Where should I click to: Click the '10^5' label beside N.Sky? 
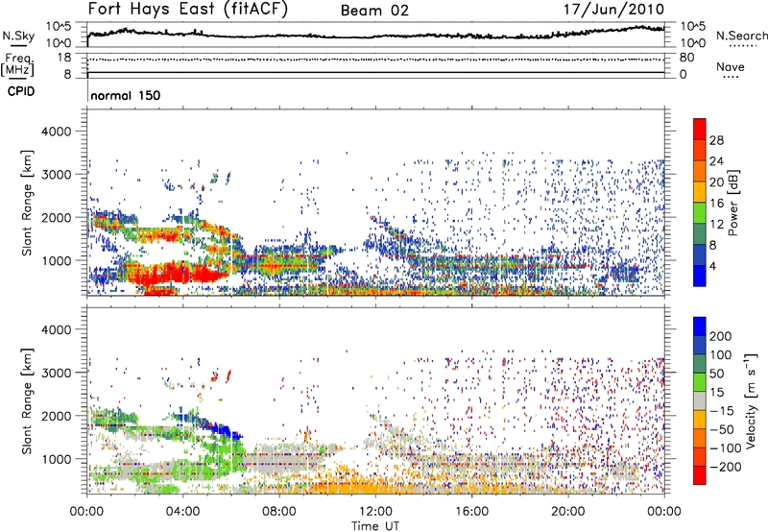[59, 27]
